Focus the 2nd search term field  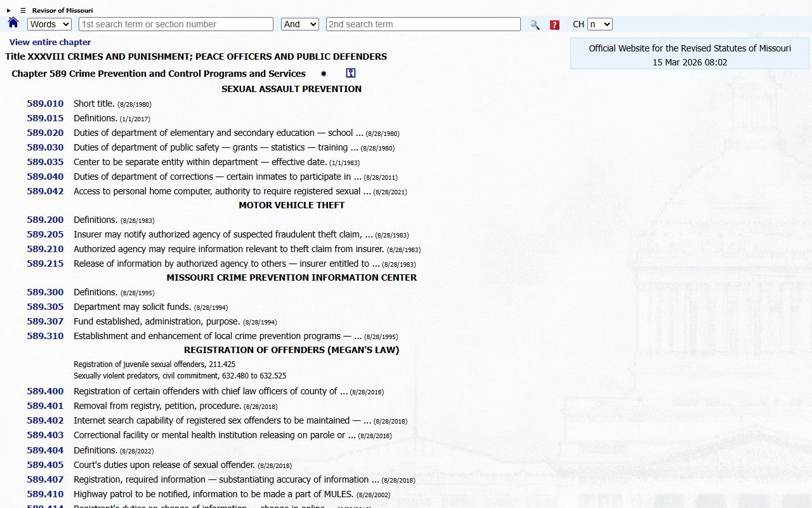pos(423,24)
